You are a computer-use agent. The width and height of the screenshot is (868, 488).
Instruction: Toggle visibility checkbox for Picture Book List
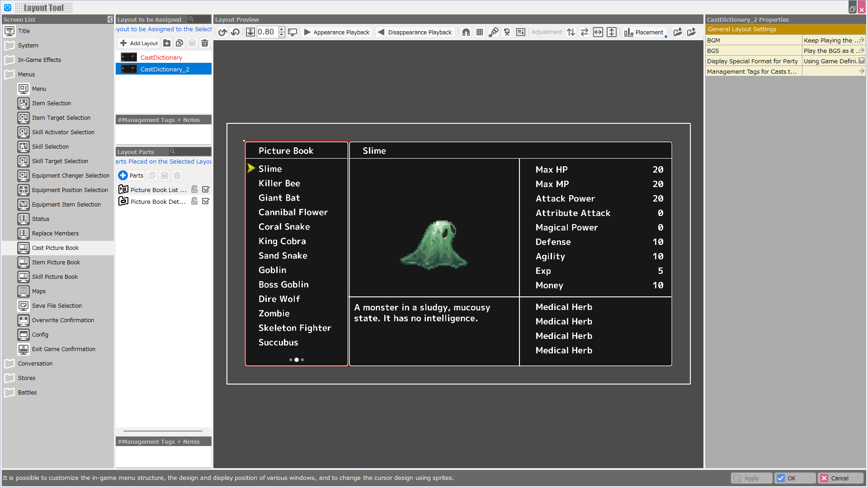tap(206, 189)
